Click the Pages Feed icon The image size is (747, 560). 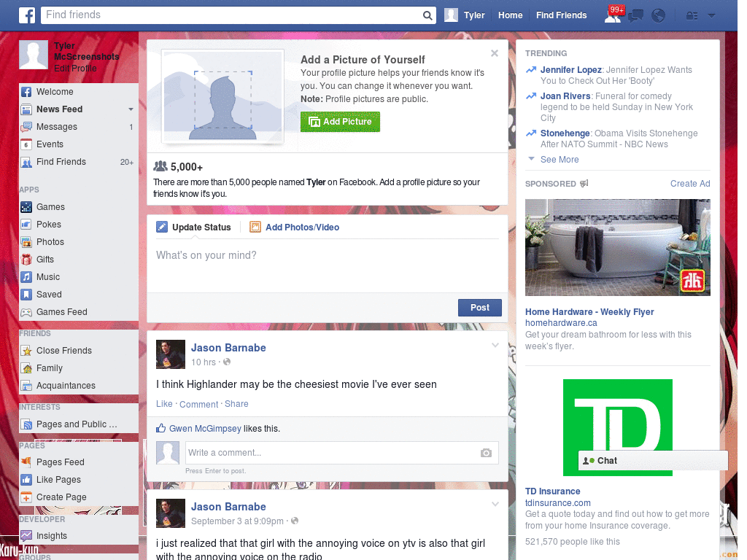pos(26,462)
